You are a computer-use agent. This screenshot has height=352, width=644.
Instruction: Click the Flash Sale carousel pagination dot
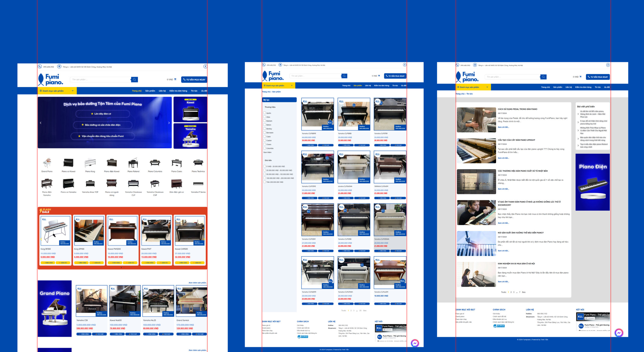[122, 267]
